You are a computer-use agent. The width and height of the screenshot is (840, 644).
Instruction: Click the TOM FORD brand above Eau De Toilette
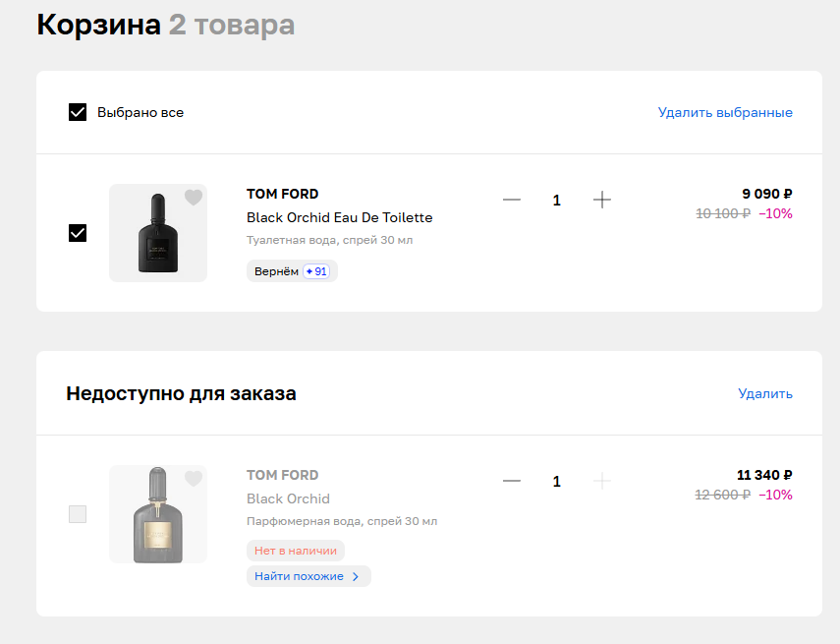click(282, 194)
